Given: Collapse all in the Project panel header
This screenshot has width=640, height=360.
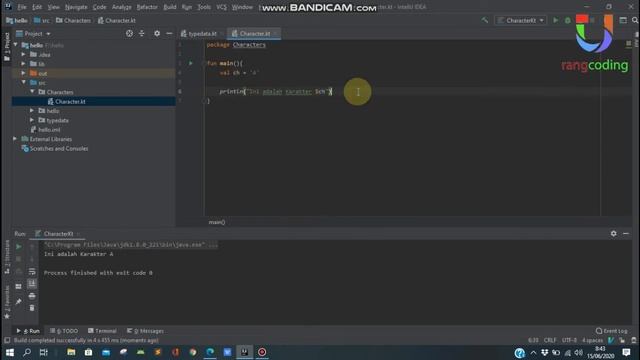Looking at the screenshot, I should 142,33.
